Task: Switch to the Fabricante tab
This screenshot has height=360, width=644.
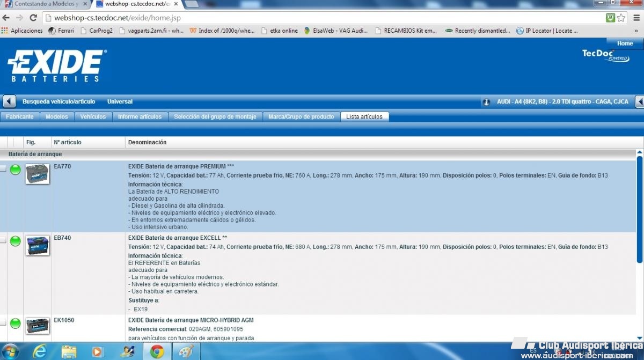Action: point(20,116)
